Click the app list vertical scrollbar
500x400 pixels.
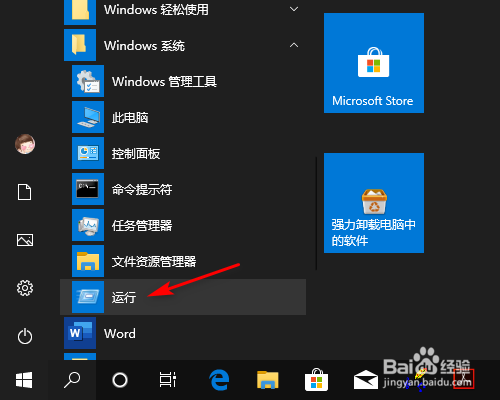point(316,213)
